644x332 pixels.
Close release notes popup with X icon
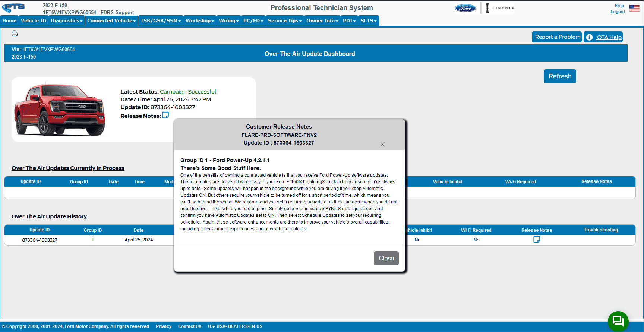pos(382,145)
